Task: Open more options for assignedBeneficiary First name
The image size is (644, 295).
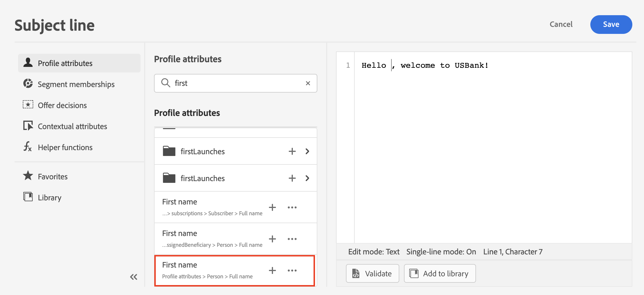Action: click(292, 239)
